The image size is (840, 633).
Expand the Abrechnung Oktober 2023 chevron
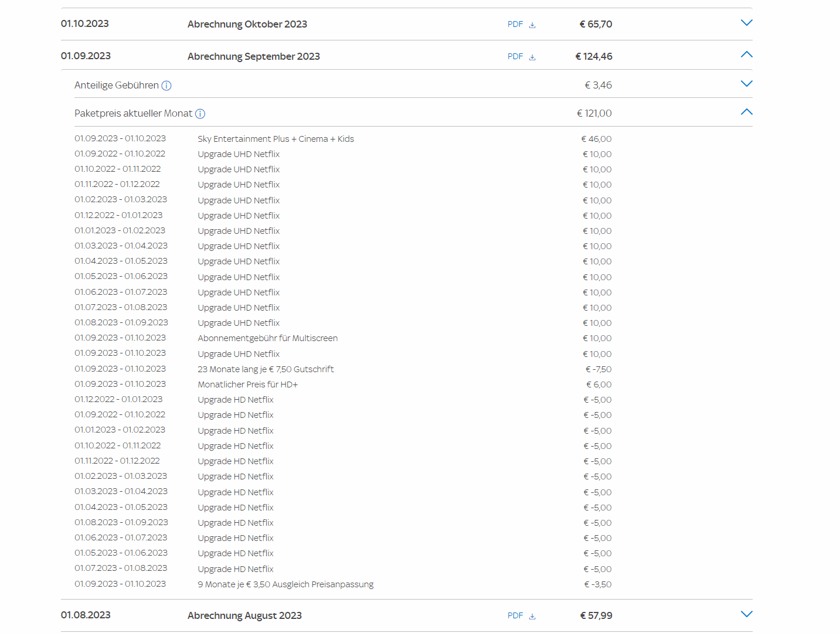tap(746, 23)
